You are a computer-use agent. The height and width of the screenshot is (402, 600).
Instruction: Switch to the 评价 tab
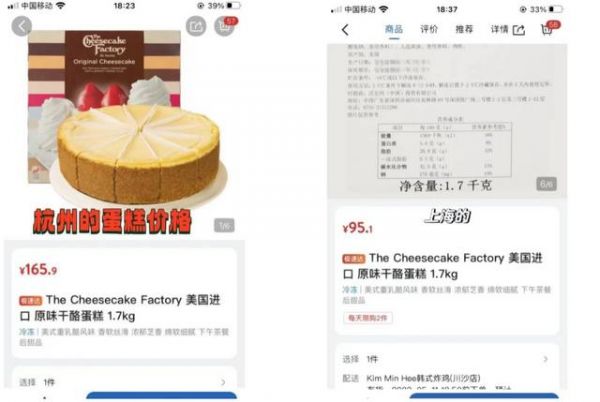pos(429,29)
